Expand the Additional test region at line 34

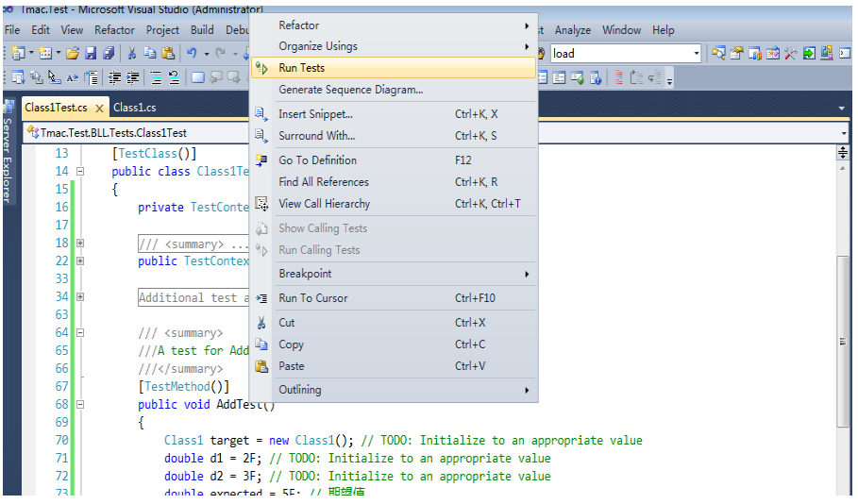click(x=80, y=296)
